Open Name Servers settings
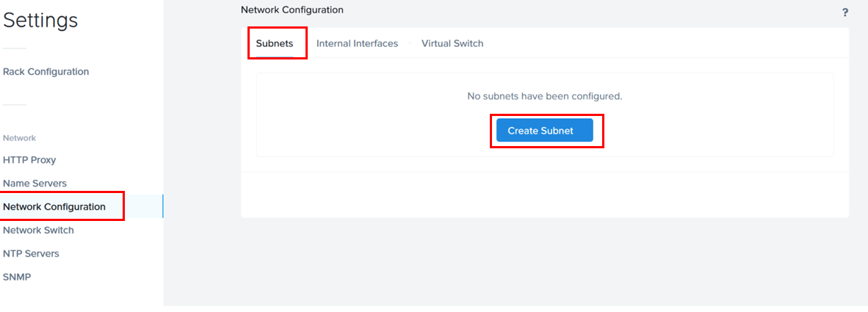This screenshot has height=312, width=868. 35,183
